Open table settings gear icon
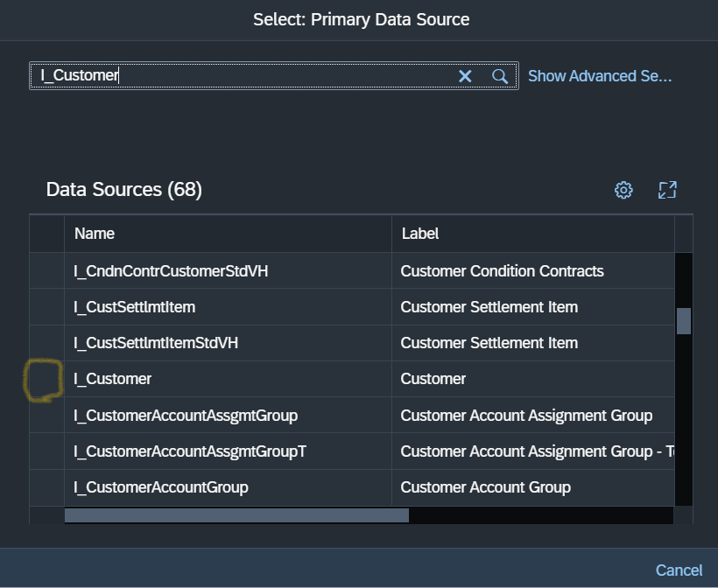This screenshot has width=718, height=588. pyautogui.click(x=623, y=190)
